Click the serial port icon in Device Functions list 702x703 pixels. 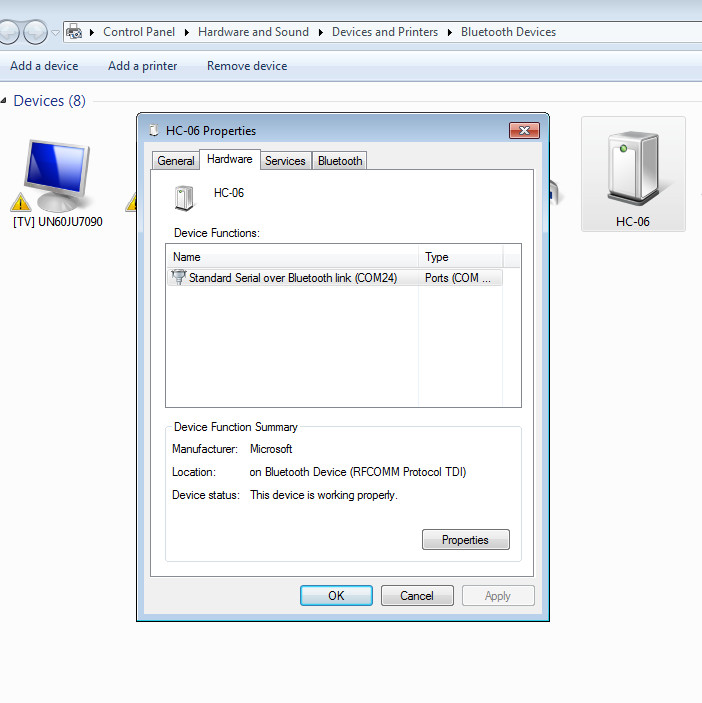(178, 277)
